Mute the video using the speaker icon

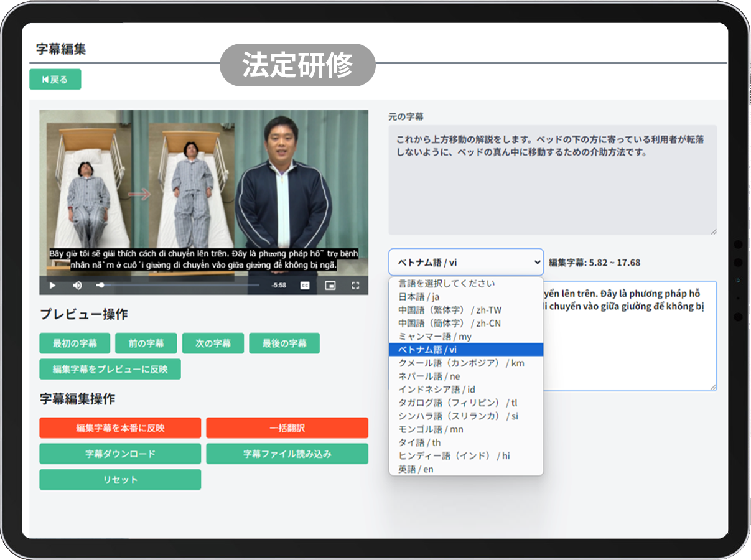(77, 286)
